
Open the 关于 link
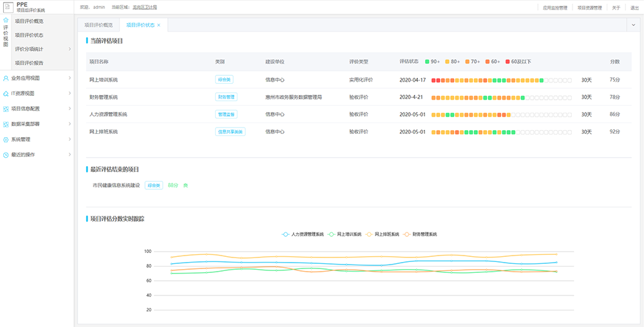click(x=616, y=7)
